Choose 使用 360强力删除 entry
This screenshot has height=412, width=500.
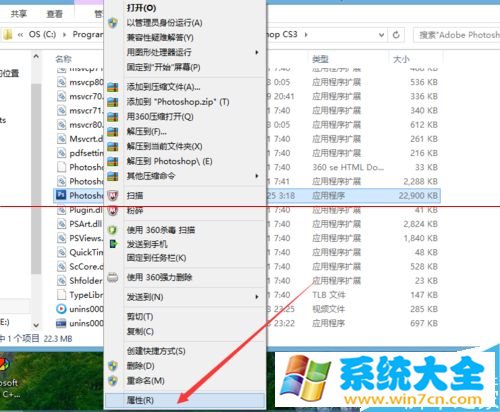(x=159, y=277)
